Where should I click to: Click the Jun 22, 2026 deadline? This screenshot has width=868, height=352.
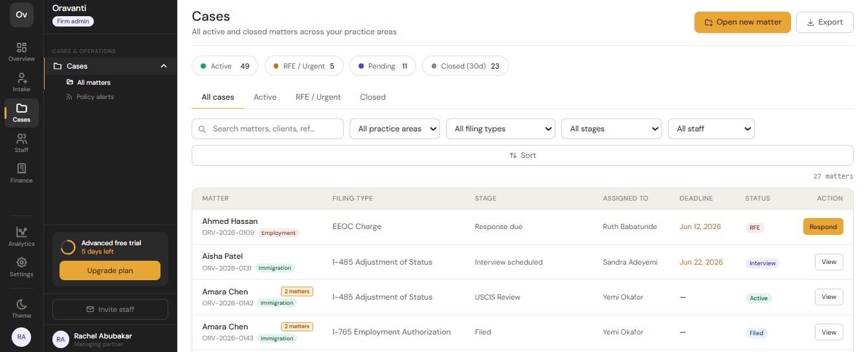tap(701, 262)
